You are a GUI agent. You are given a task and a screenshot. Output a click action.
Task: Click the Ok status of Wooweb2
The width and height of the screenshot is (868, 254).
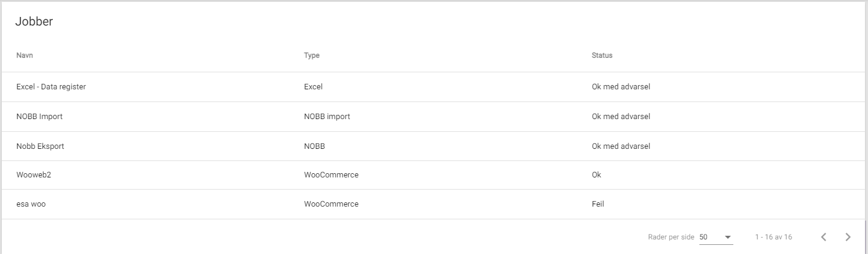point(596,175)
